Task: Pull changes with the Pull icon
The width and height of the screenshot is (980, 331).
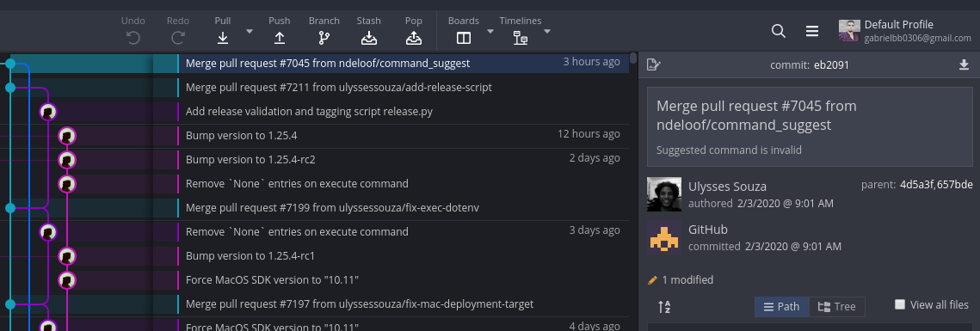Action: 223,38
